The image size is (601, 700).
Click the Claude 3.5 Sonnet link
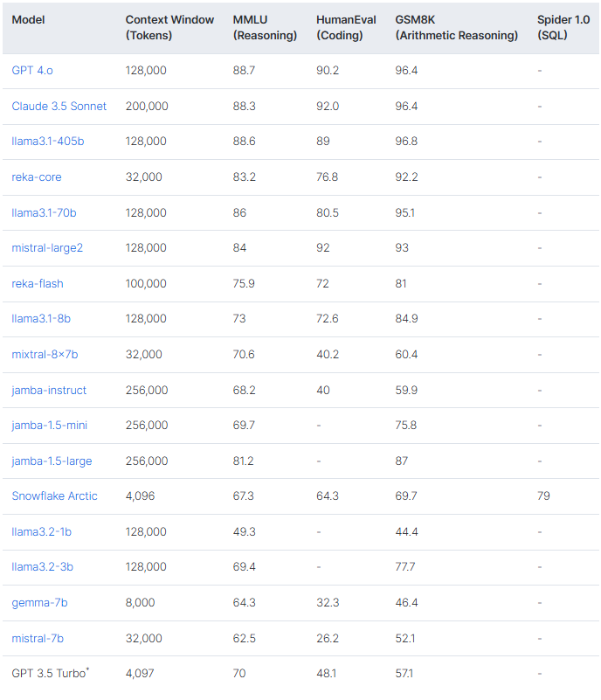click(59, 106)
